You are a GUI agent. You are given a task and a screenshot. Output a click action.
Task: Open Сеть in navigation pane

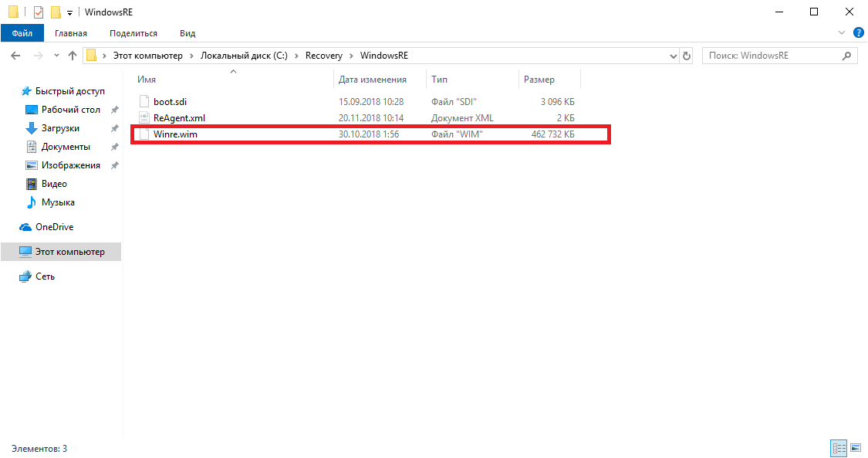click(x=45, y=276)
